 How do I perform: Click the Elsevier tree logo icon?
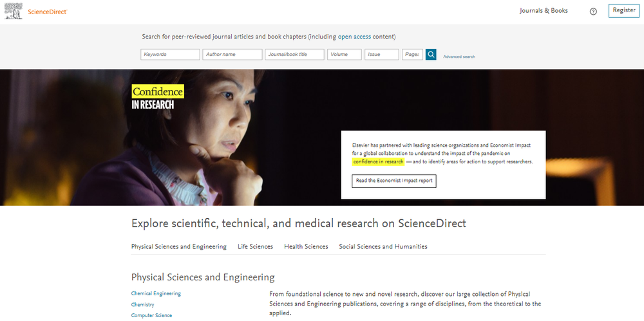point(13,11)
